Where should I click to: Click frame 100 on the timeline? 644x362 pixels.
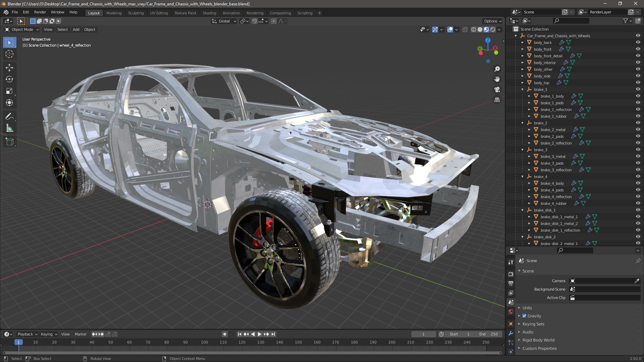[204, 342]
